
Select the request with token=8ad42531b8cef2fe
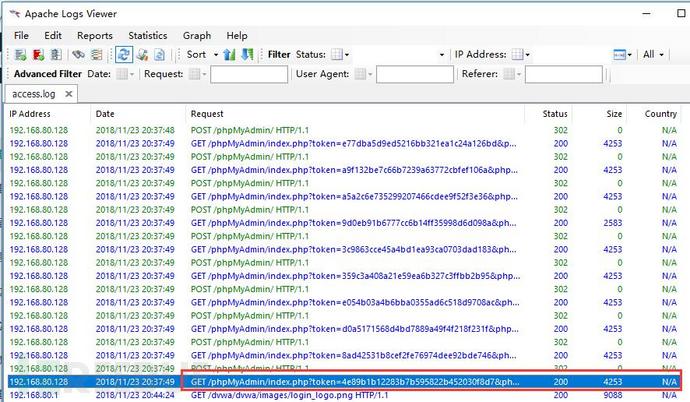(353, 355)
